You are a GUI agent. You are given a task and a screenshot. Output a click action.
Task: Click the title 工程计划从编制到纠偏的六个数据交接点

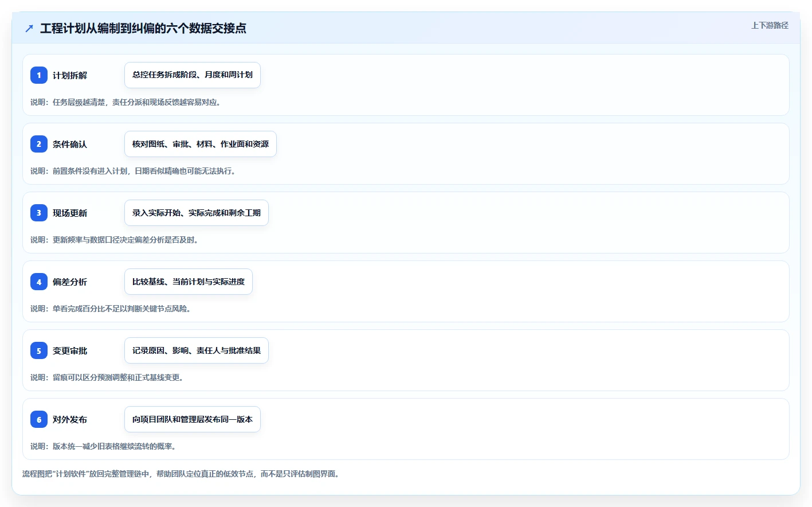143,28
